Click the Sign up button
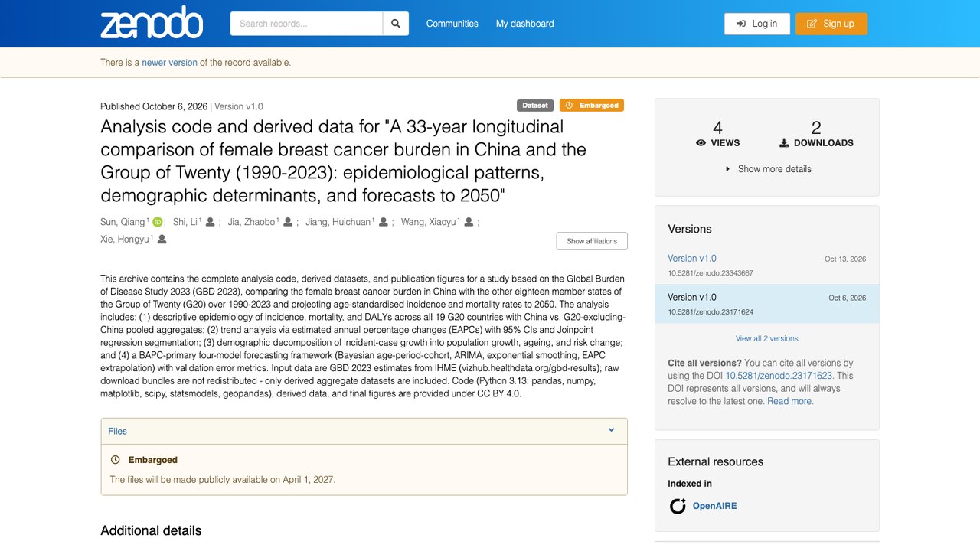This screenshot has height=551, width=980. tap(831, 24)
